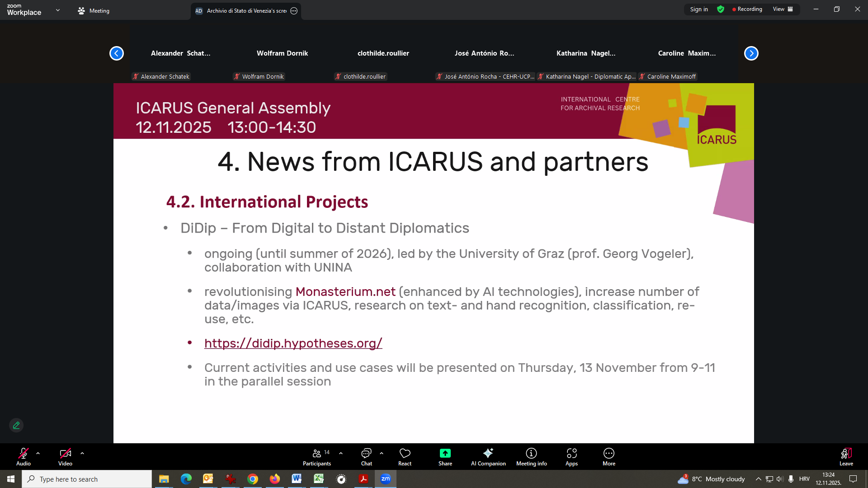Click the encryption shield indicator
Viewport: 868px width, 488px height.
coord(721,9)
